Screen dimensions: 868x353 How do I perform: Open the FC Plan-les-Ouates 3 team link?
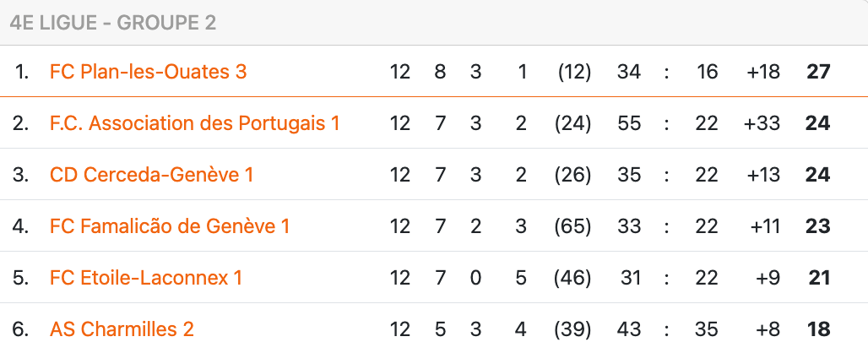pos(148,72)
